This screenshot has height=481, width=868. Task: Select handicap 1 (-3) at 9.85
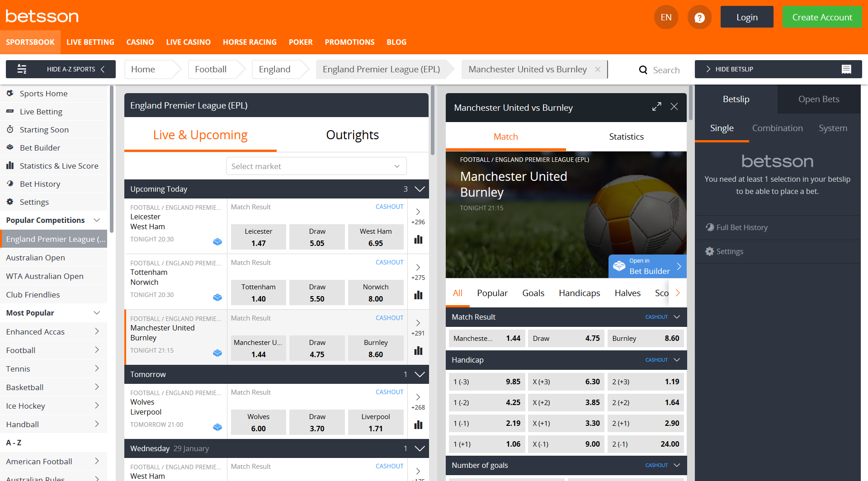click(x=487, y=382)
